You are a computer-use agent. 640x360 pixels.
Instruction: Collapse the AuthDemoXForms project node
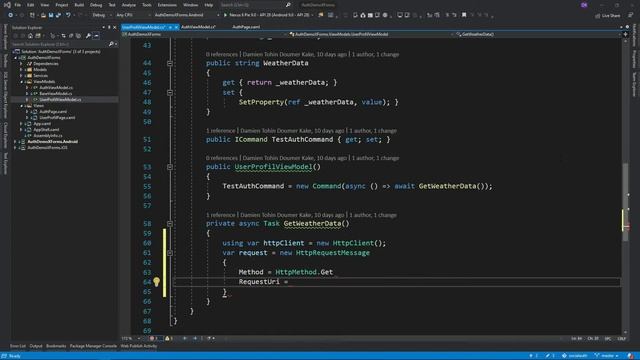(16, 58)
